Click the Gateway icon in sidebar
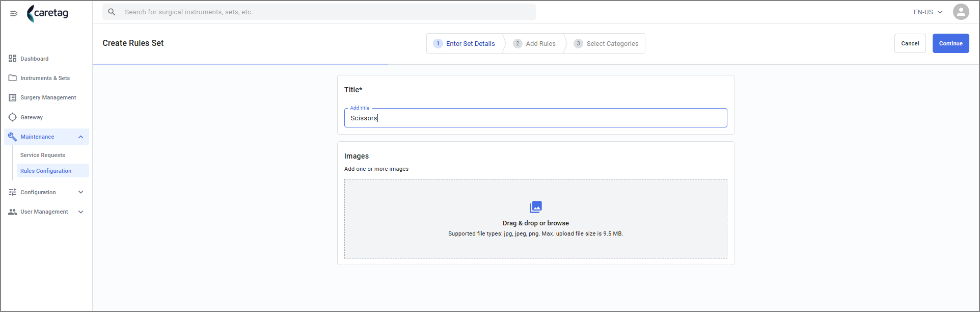 [x=13, y=117]
